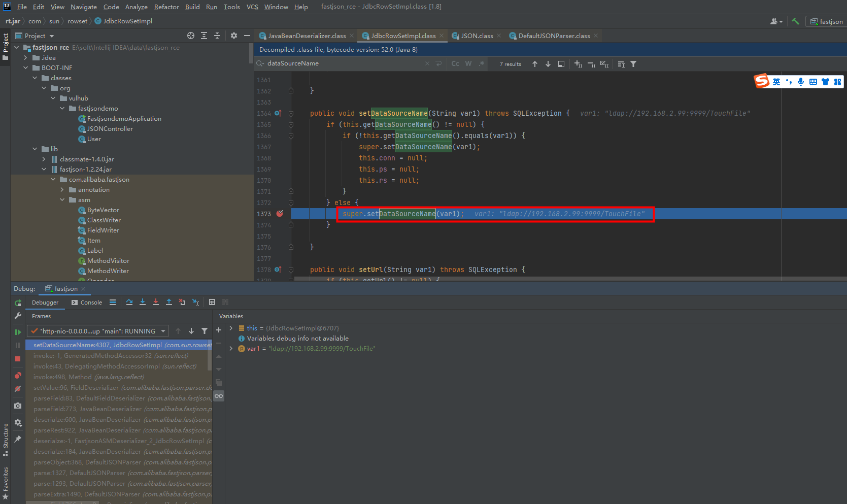Toggle breakpoint at line 1373
847x504 pixels.
pyautogui.click(x=280, y=214)
